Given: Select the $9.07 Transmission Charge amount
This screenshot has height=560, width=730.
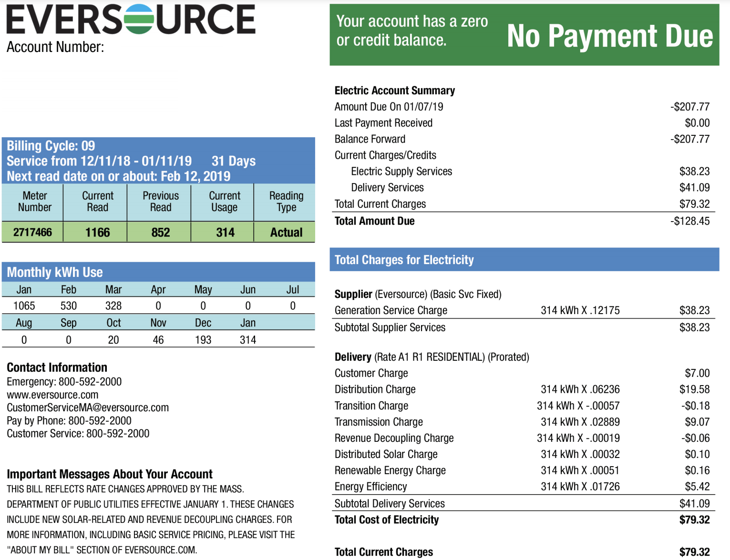Looking at the screenshot, I should point(697,422).
